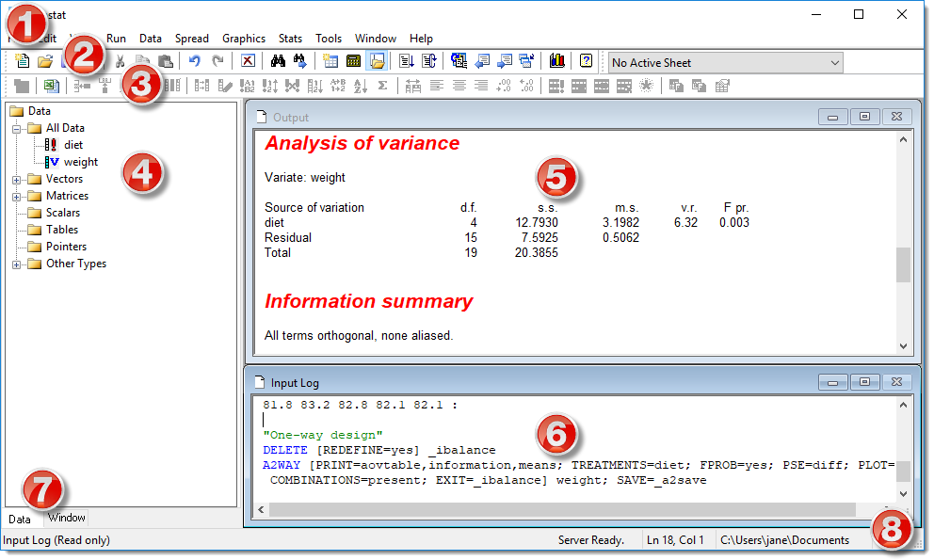
Task: Click the Redo toolbar icon
Action: tap(218, 60)
